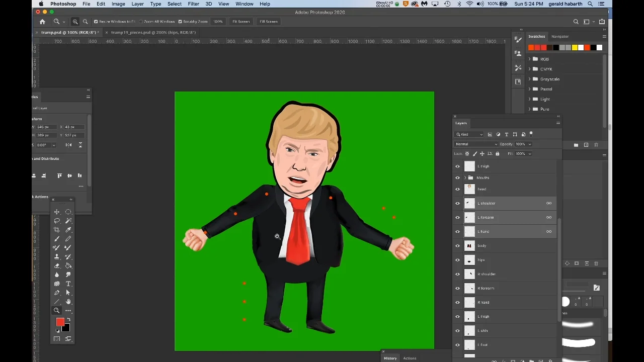644x362 pixels.
Task: Uncheck Scrubby Zoom option
Action: click(180, 22)
